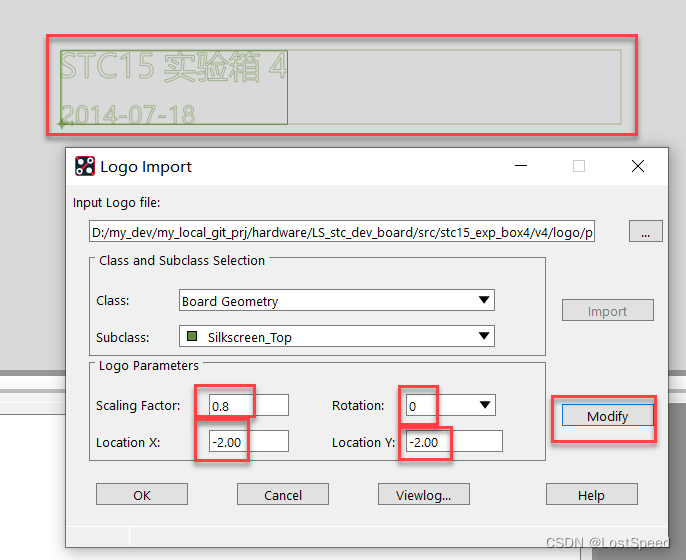686x560 pixels.
Task: Select the 2014-07-18 date text on canvas
Action: tap(128, 114)
